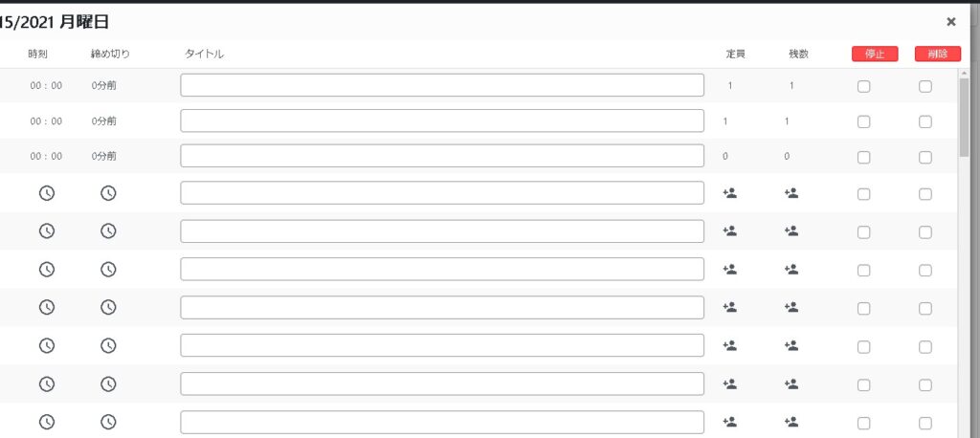Image resolution: width=980 pixels, height=438 pixels.
Task: Click the time clock icon in fifth row
Action: pos(46,230)
